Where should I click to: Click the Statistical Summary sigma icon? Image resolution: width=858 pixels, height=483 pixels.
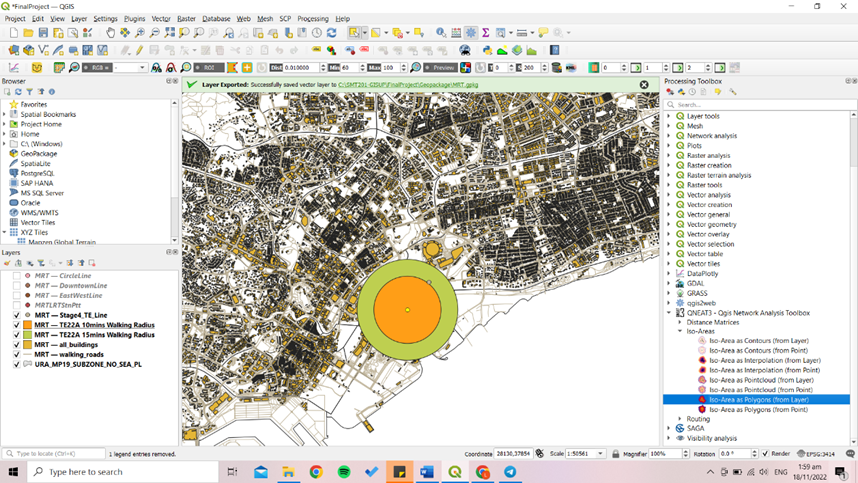point(486,33)
